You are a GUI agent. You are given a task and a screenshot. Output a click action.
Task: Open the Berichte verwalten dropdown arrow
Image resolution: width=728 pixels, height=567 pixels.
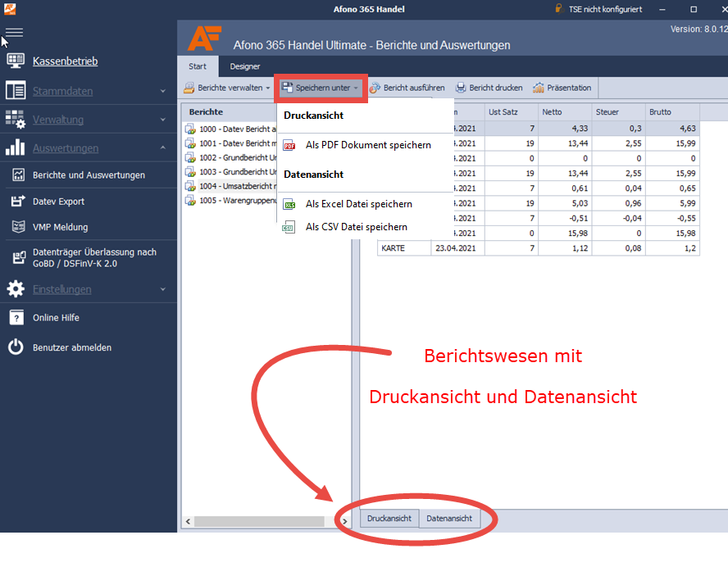(x=268, y=88)
